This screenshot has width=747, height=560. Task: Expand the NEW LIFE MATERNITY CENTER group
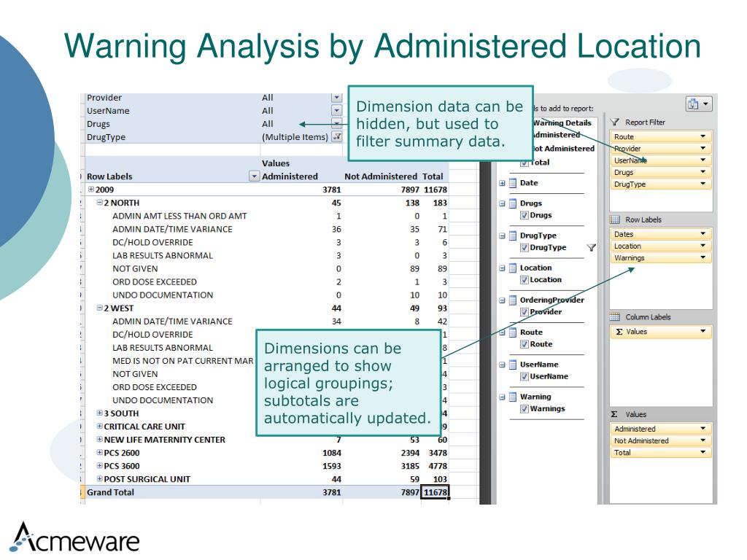coord(99,439)
